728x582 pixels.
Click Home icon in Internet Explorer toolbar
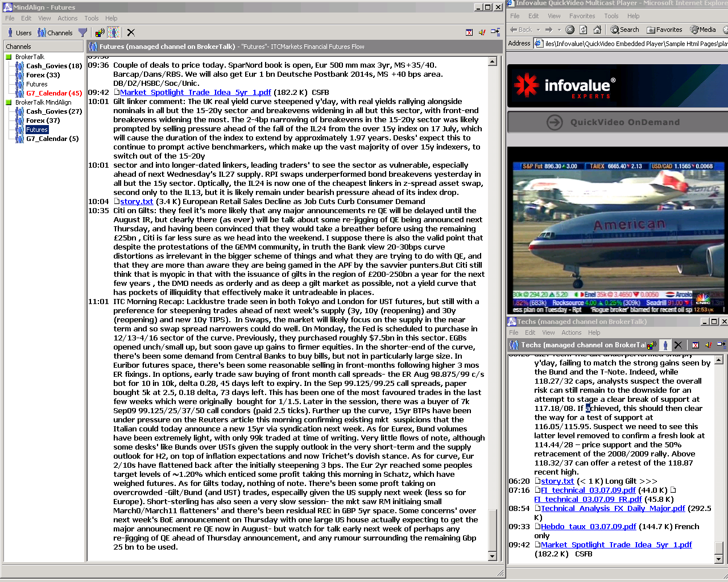pyautogui.click(x=597, y=30)
